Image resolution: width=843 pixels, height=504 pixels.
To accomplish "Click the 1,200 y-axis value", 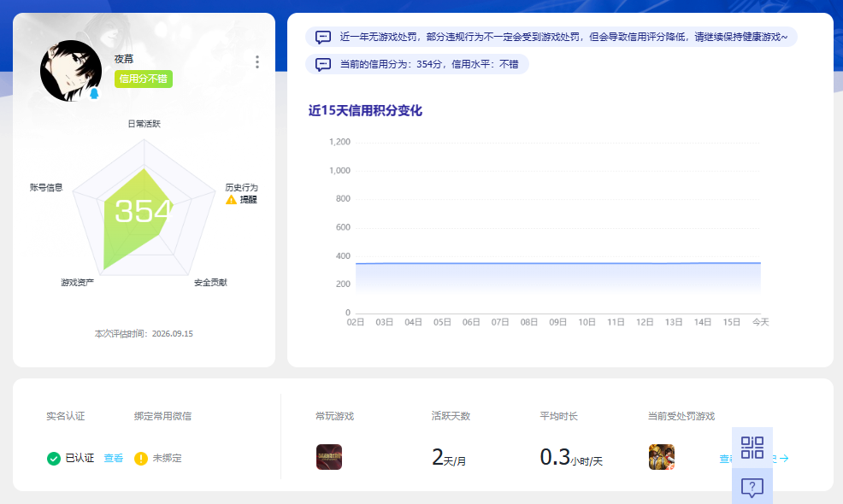I will pyautogui.click(x=339, y=142).
